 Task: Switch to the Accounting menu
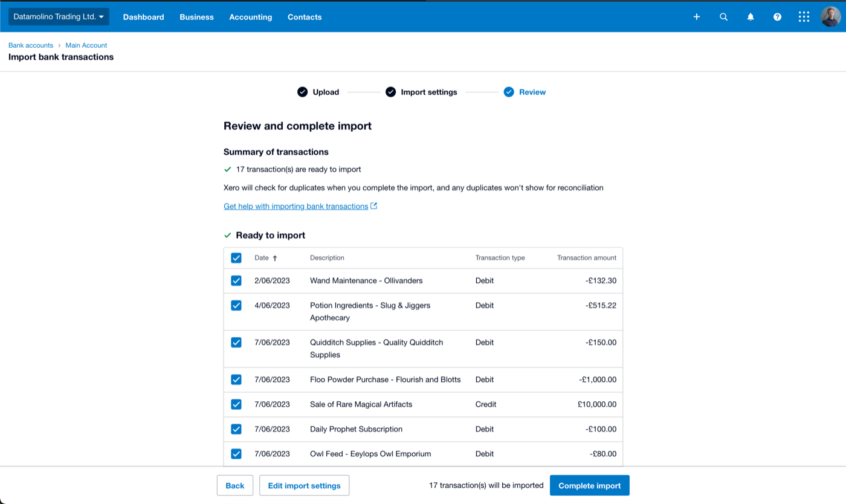coord(250,17)
